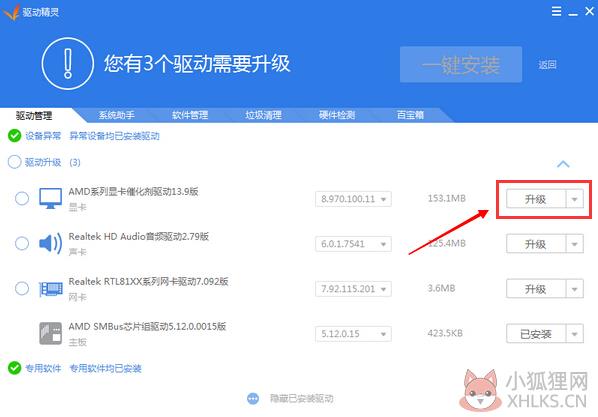Screen dimensions: 598x417
Task: Click the 异常设备均已安装驱动 link
Action: (114, 136)
